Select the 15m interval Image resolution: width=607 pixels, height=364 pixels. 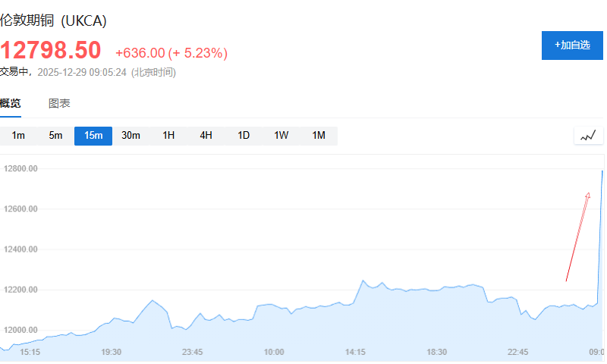(x=93, y=136)
